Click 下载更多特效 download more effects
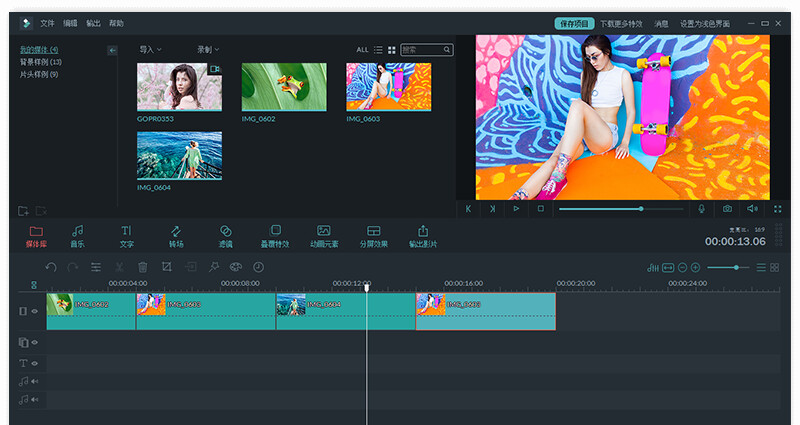The height and width of the screenshot is (425, 800). [x=620, y=23]
